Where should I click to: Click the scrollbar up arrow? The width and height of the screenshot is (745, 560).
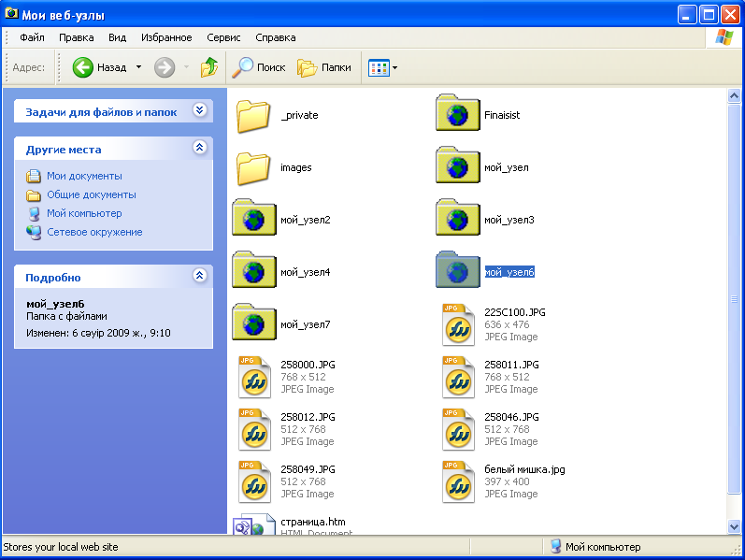(734, 96)
